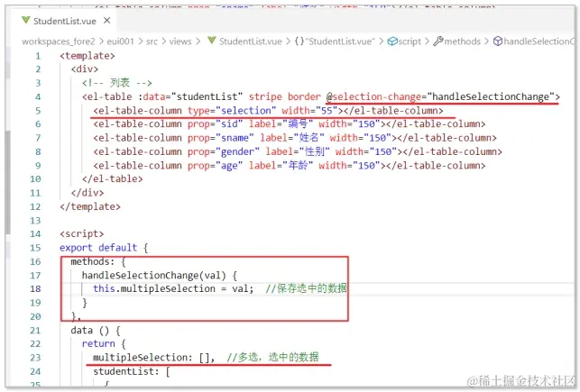Screen dimensions: 580x392
Task: Click multipleSelection: [] on line 23
Action: (x=153, y=358)
